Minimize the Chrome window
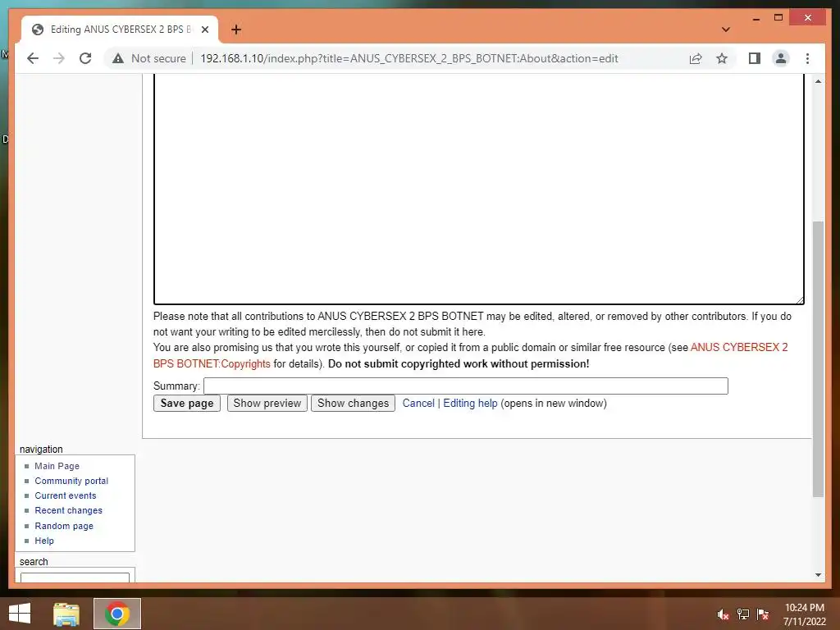840x630 pixels. pos(756,18)
